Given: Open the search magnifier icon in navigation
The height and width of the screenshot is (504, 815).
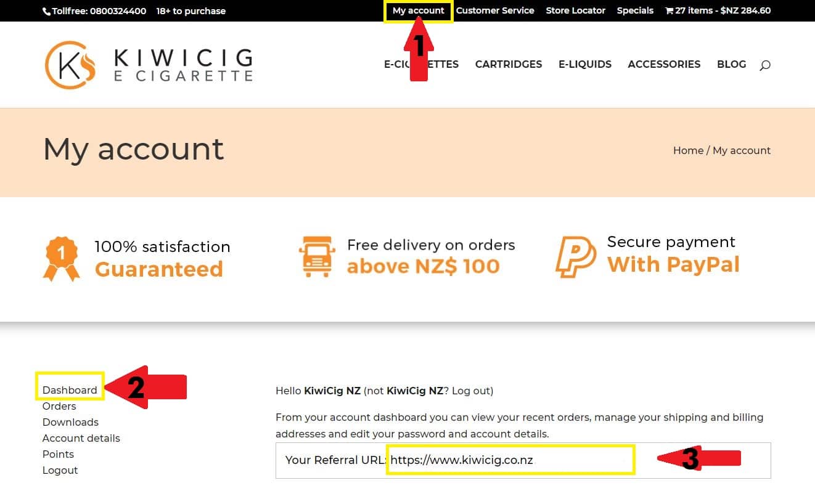Looking at the screenshot, I should coord(764,65).
